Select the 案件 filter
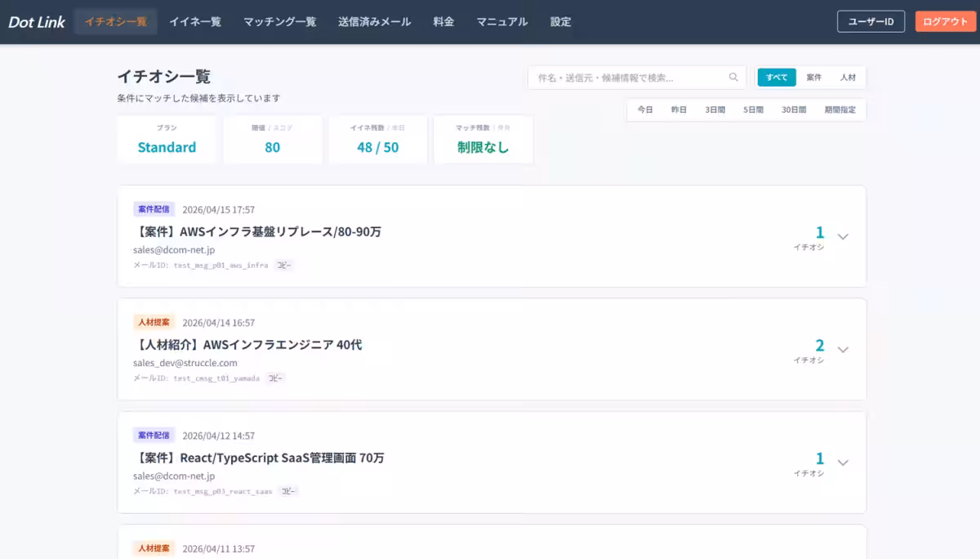This screenshot has height=559, width=980. 814,78
